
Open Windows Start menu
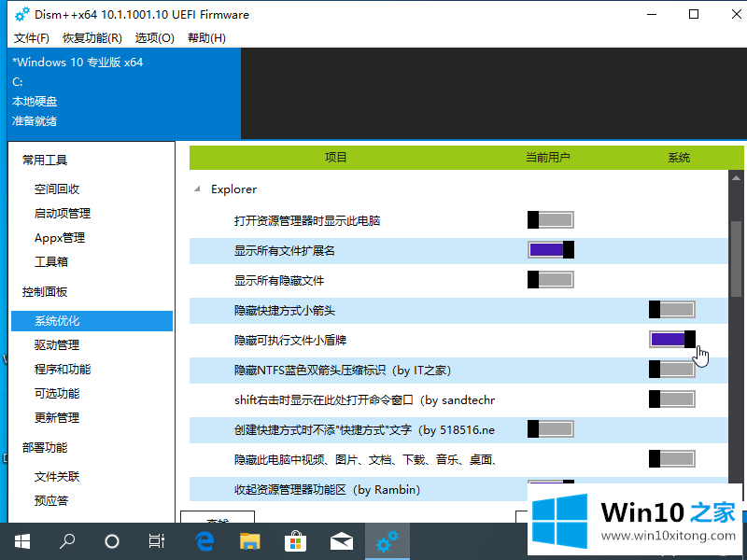coord(21,541)
